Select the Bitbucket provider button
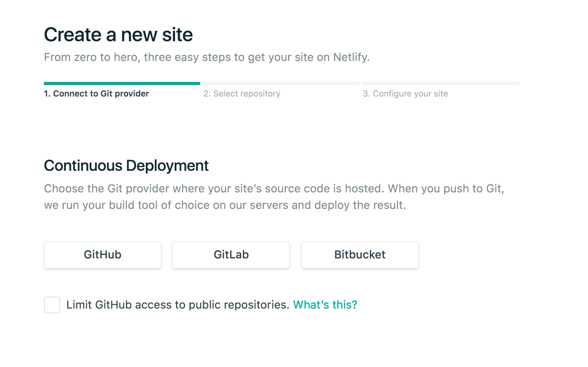The image size is (588, 367). click(360, 255)
